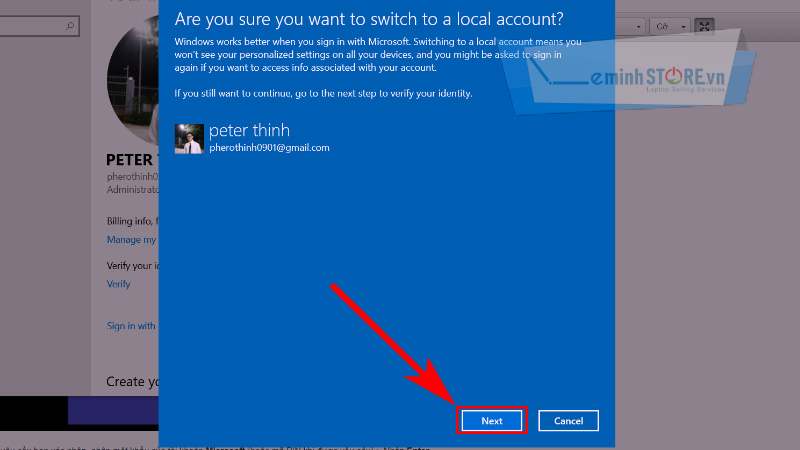Click the Billing info text line
Image resolution: width=800 pixels, height=450 pixels.
point(131,221)
